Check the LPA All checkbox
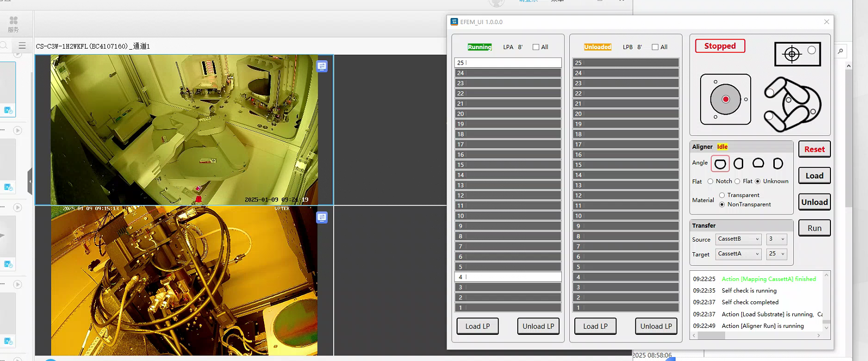 536,47
